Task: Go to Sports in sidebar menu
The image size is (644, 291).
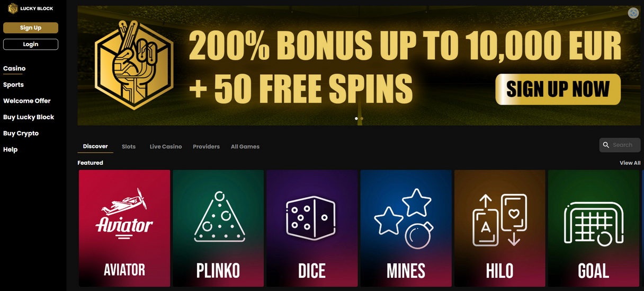Action: pyautogui.click(x=13, y=85)
